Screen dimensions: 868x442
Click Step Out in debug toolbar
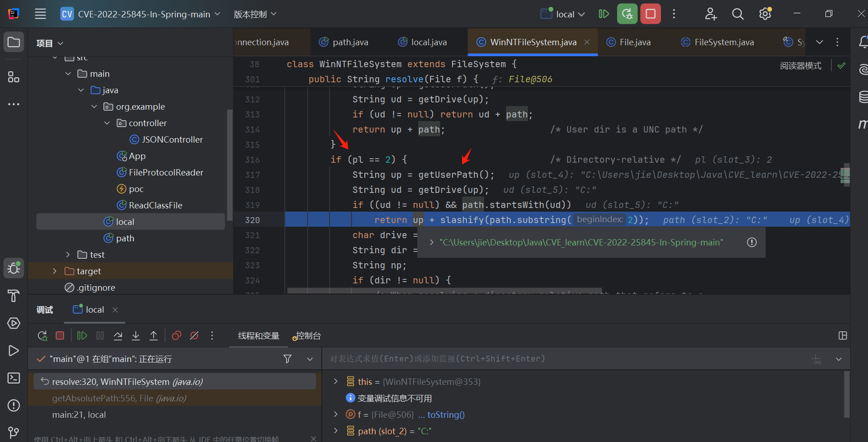[154, 335]
